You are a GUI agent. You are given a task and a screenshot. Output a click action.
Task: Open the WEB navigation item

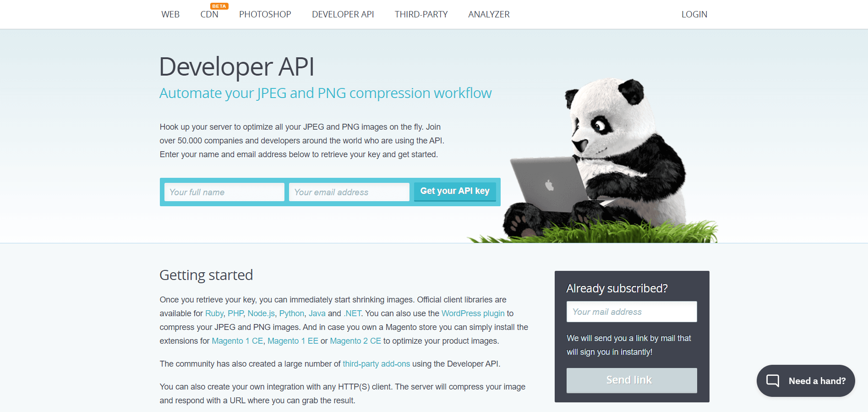coord(170,14)
